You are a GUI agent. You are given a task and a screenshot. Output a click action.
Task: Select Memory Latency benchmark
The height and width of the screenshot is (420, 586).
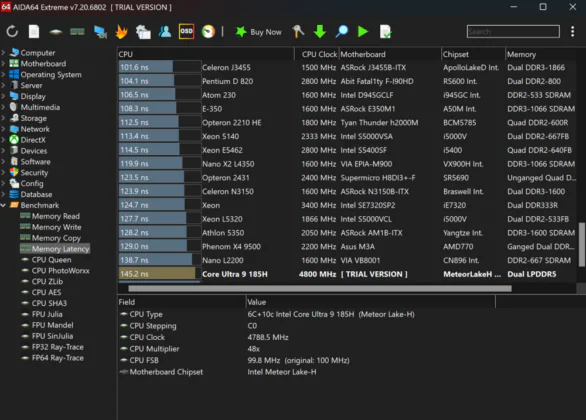click(55, 248)
